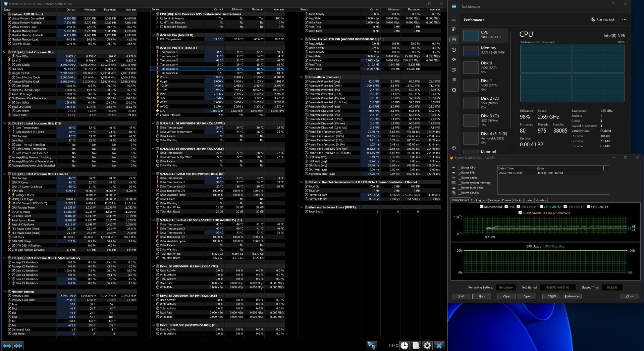The height and width of the screenshot is (351, 644).
Task: Expand the Core Clocks sensor row
Action: tap(9, 65)
